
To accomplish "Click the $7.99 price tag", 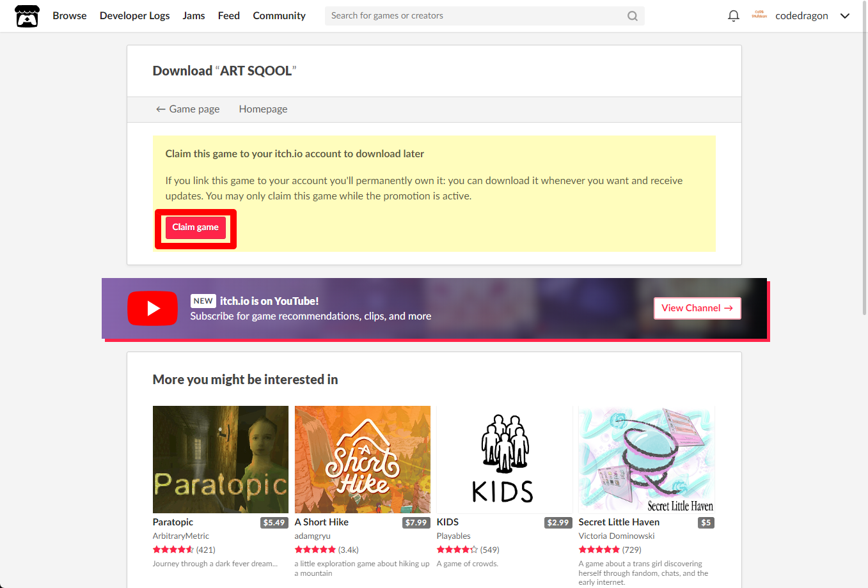I will click(x=416, y=523).
